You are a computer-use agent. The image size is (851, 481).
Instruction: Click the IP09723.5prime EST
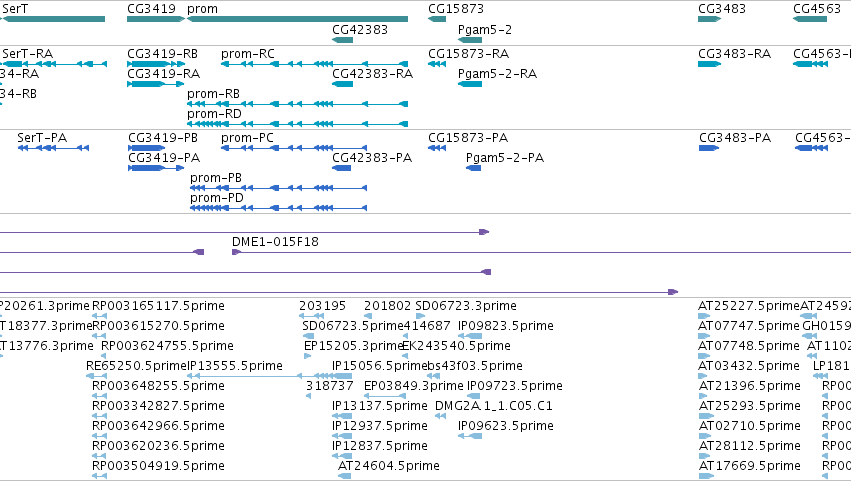(473, 396)
